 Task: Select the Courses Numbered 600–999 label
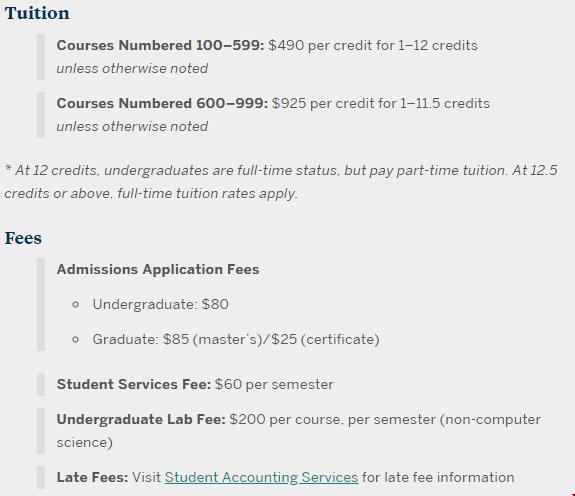162,103
